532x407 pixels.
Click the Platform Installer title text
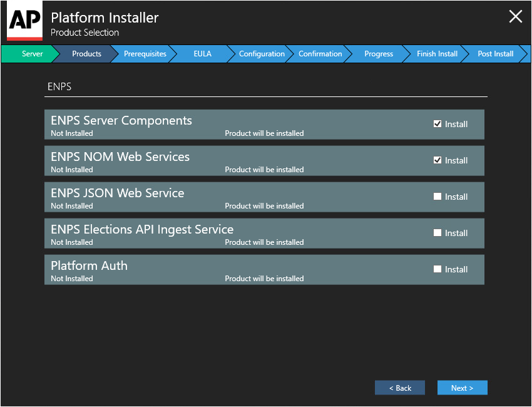coord(105,18)
